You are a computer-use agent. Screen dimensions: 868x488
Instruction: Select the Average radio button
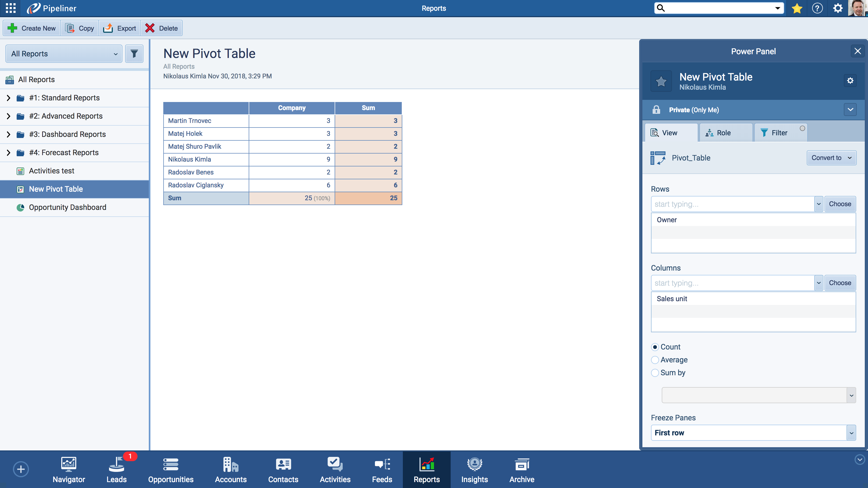[x=655, y=360]
